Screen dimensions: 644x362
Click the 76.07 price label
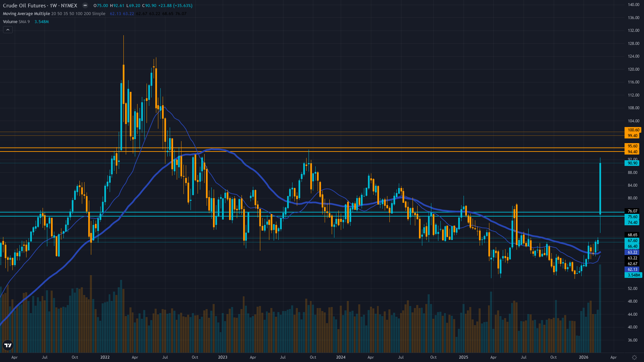tap(632, 211)
